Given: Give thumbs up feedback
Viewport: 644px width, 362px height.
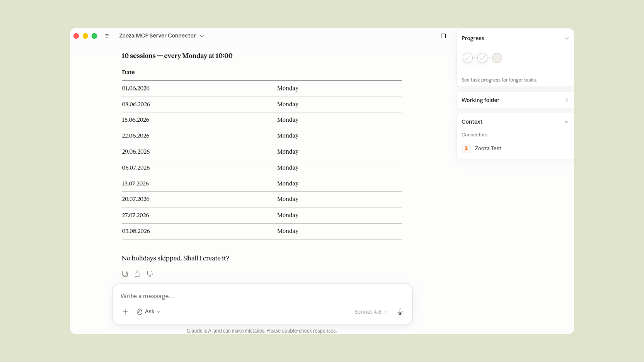Looking at the screenshot, I should pyautogui.click(x=138, y=274).
